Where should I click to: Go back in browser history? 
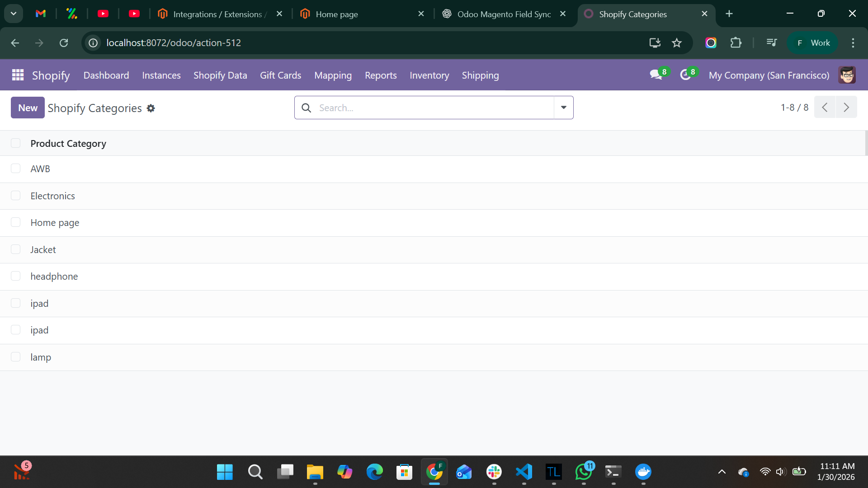pyautogui.click(x=15, y=43)
